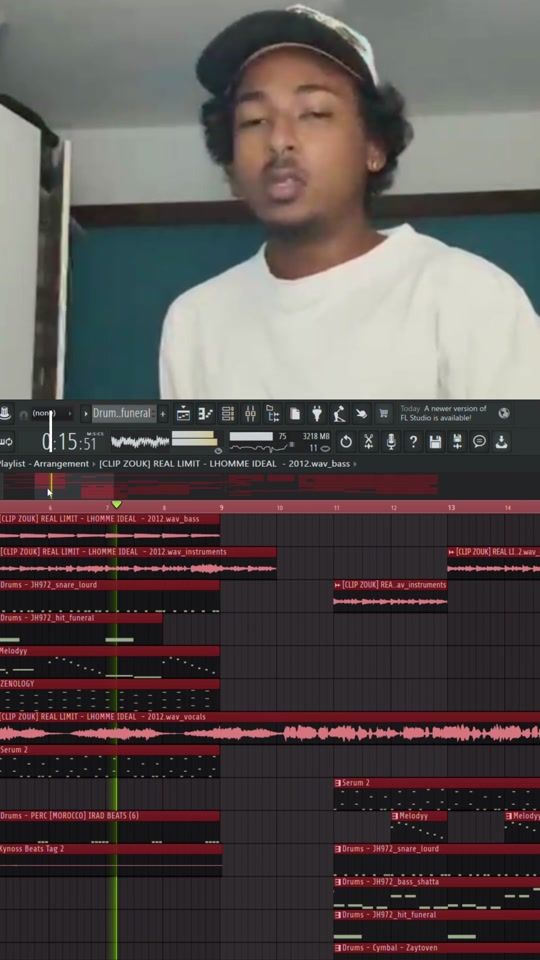Viewport: 540px width, 960px height.
Task: Click the 0:15:51 time display
Action: pos(69,441)
